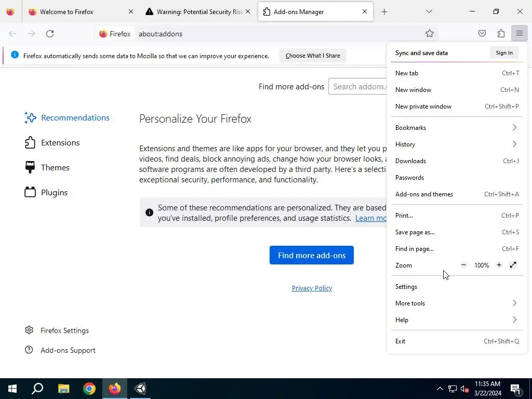Click the Sync and save data heading
This screenshot has height=399, width=532.
coord(421,53)
